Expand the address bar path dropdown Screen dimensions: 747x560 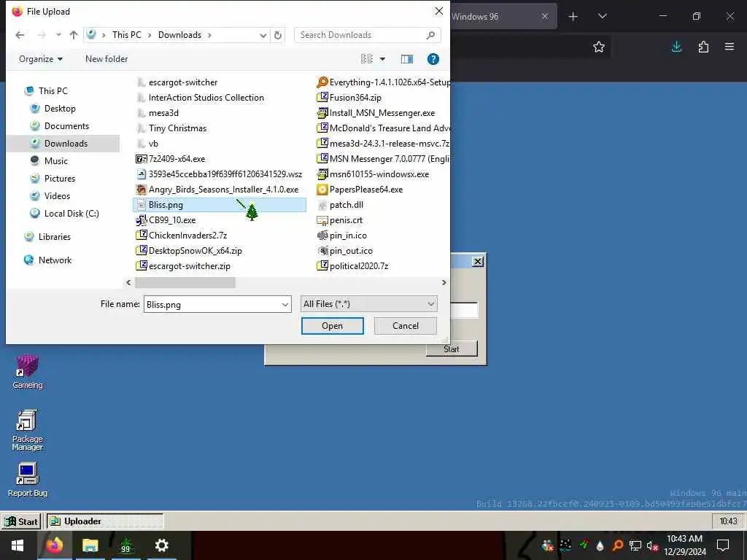click(x=263, y=35)
